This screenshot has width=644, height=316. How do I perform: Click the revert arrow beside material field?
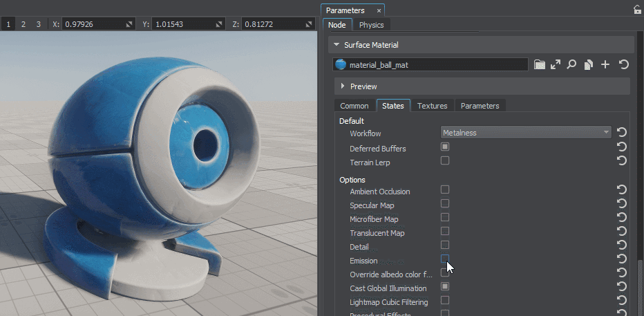623,64
